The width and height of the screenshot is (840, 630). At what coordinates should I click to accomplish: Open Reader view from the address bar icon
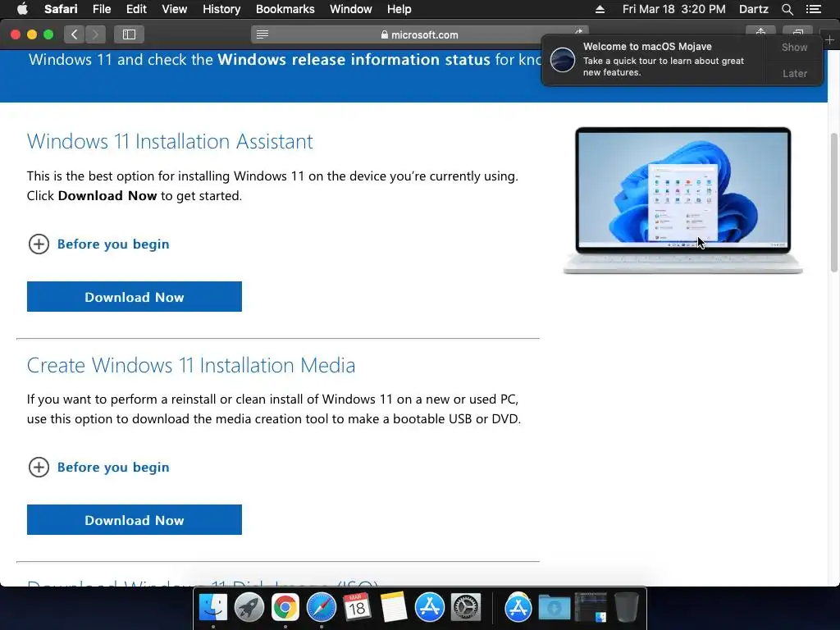pos(262,34)
